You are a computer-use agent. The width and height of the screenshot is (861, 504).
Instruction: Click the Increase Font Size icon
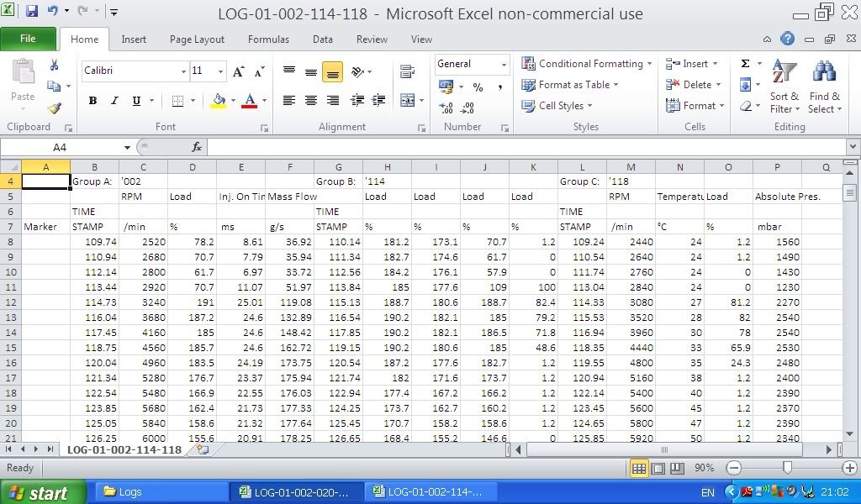(x=238, y=71)
